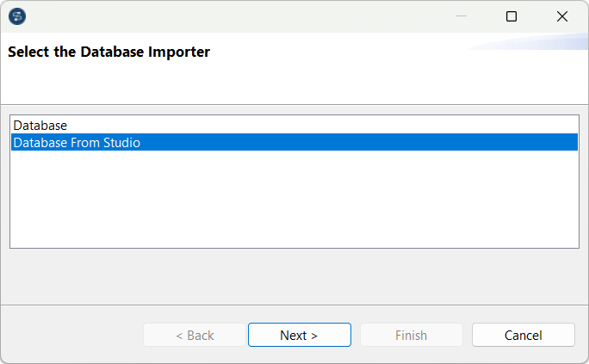
Task: Click the disabled Finish button
Action: tap(411, 335)
